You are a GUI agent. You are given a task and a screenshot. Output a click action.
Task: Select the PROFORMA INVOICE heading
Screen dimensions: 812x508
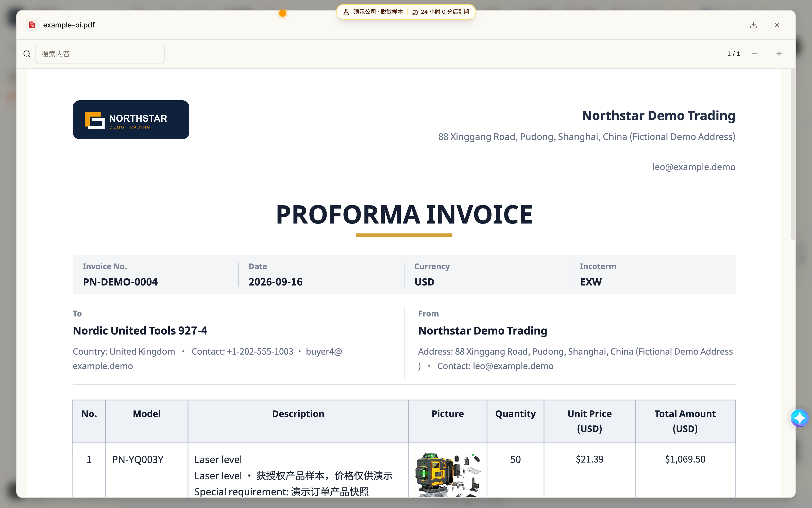tap(404, 214)
